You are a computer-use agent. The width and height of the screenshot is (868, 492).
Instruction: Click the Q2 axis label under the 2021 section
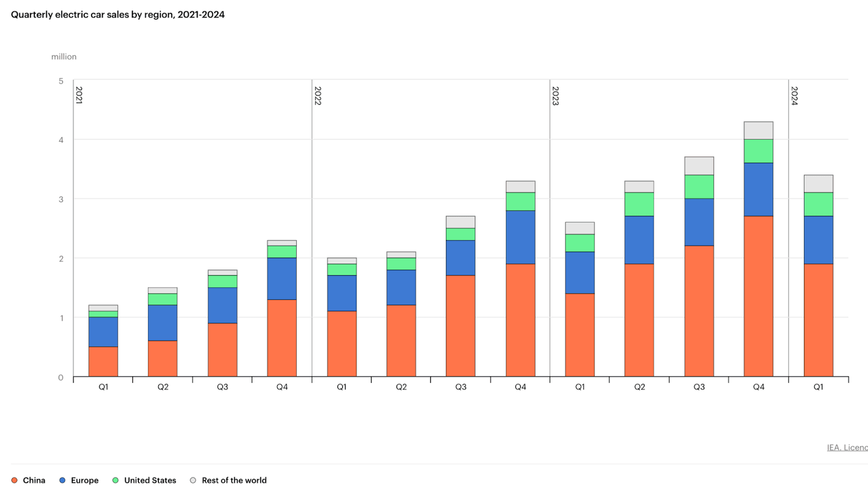(163, 386)
